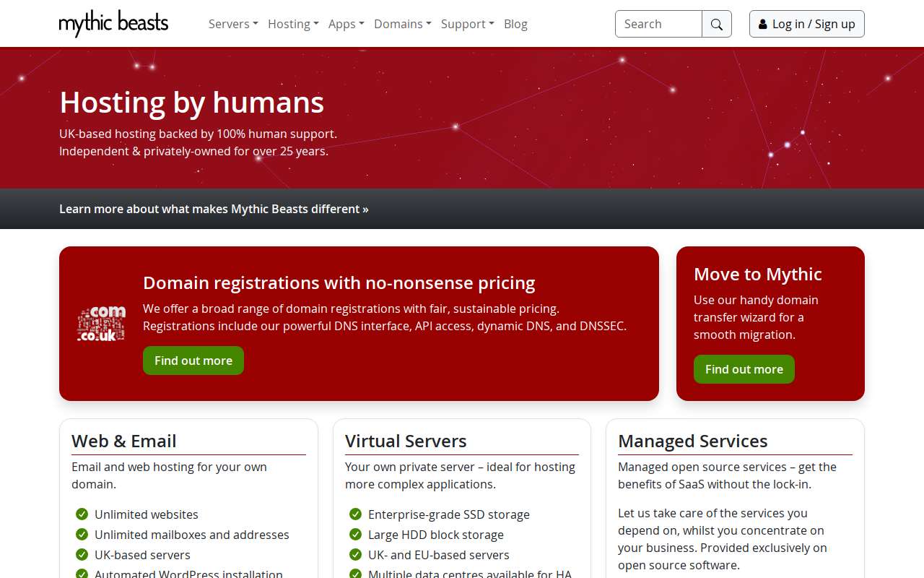Click Find out more under Move to Mythic
924x578 pixels.
coord(744,369)
